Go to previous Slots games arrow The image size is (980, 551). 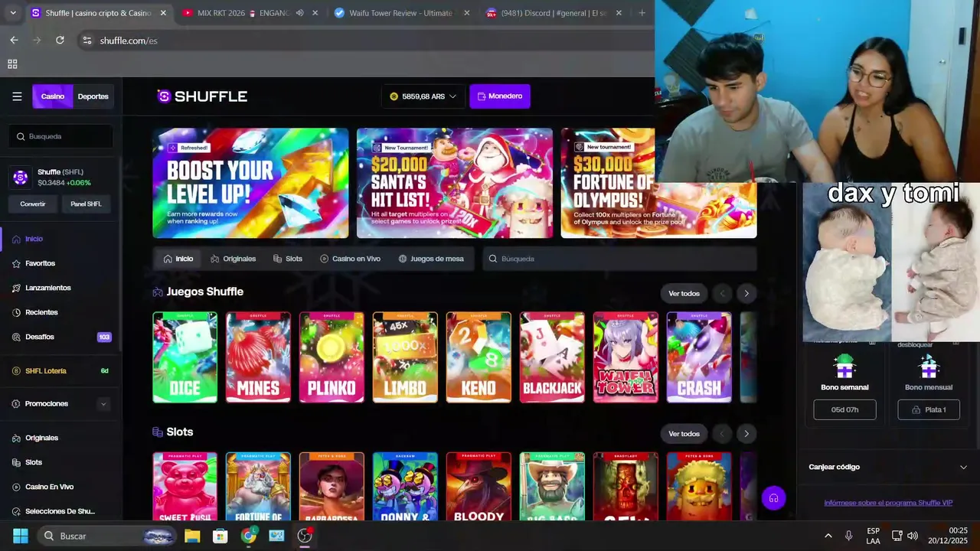[722, 434]
